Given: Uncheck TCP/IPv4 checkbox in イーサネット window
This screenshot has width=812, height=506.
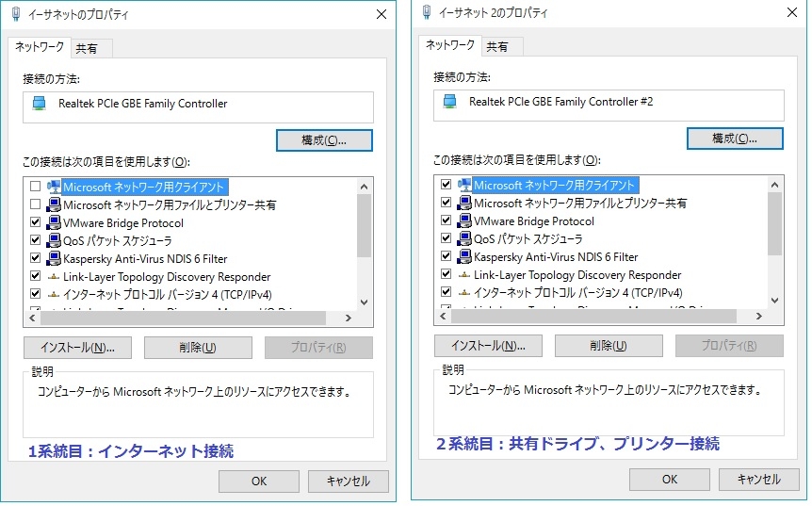Looking at the screenshot, I should [x=35, y=294].
